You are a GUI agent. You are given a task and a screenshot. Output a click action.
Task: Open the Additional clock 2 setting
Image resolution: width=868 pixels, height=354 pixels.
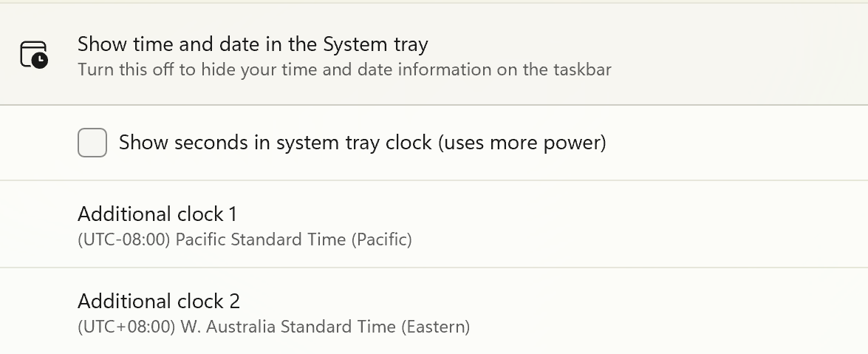pos(434,312)
